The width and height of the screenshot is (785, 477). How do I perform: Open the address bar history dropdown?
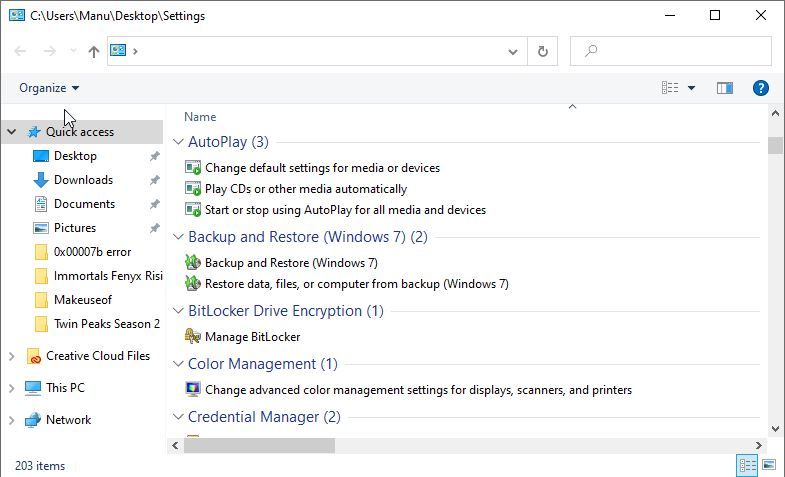513,51
